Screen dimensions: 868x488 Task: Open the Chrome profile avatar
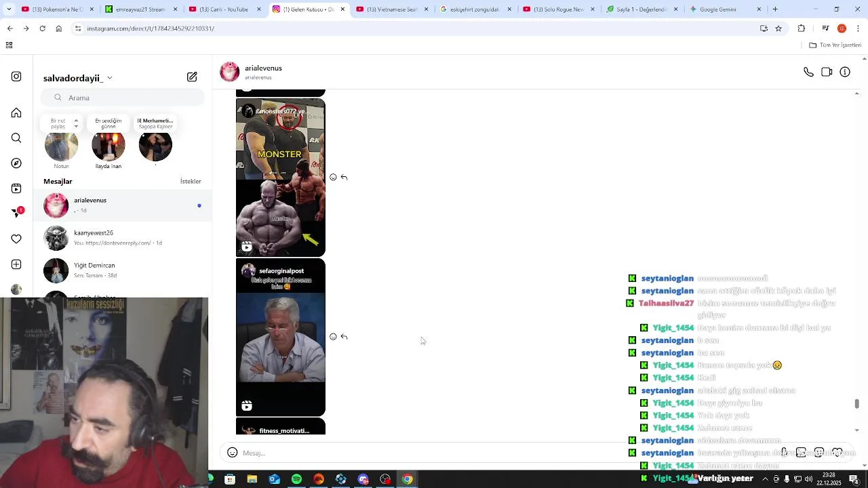coord(842,28)
